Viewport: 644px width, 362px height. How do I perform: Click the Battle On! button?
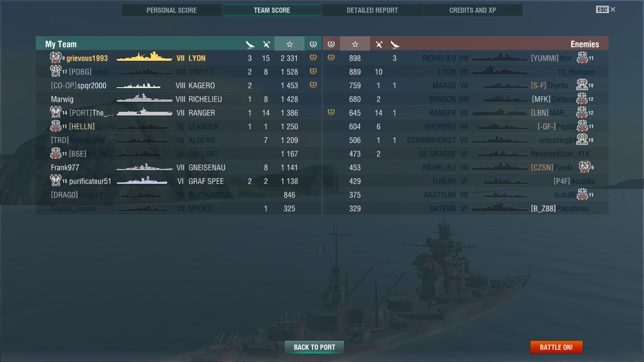pyautogui.click(x=556, y=347)
